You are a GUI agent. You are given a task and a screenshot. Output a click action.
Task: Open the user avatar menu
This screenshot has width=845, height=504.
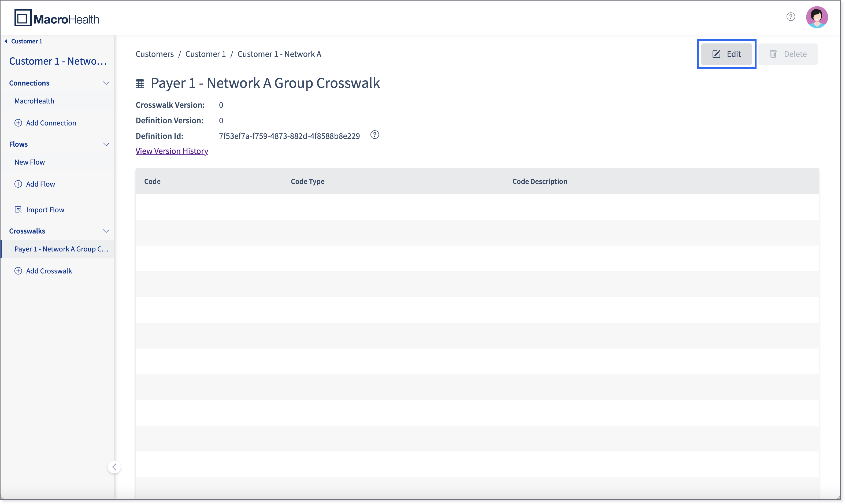point(817,17)
